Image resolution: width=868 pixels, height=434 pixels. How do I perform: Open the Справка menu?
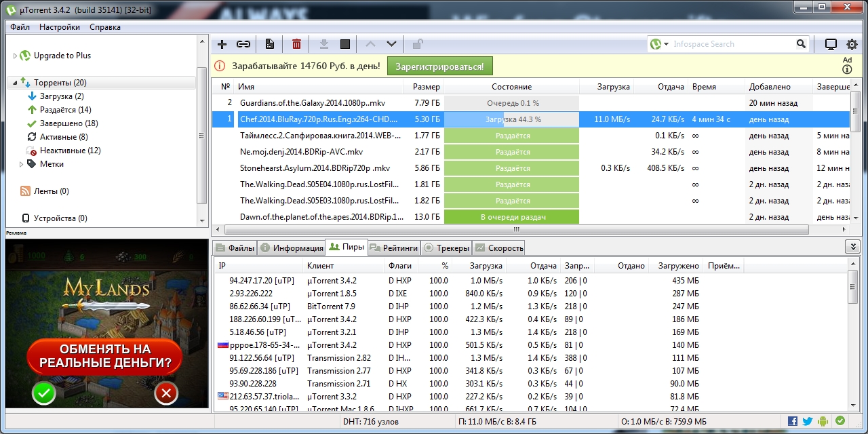click(x=105, y=27)
